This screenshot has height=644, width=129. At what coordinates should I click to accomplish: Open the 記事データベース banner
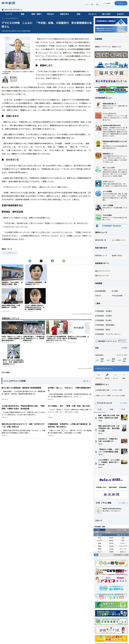[x=111, y=613]
